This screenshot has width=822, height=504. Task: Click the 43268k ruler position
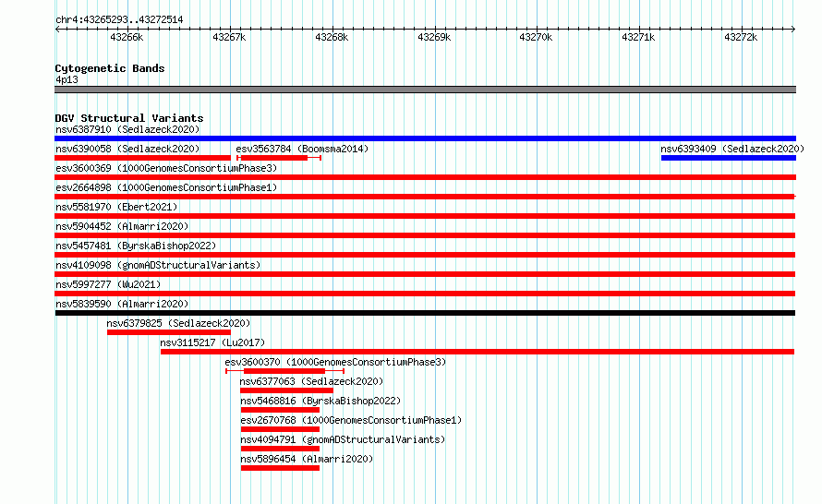(332, 37)
